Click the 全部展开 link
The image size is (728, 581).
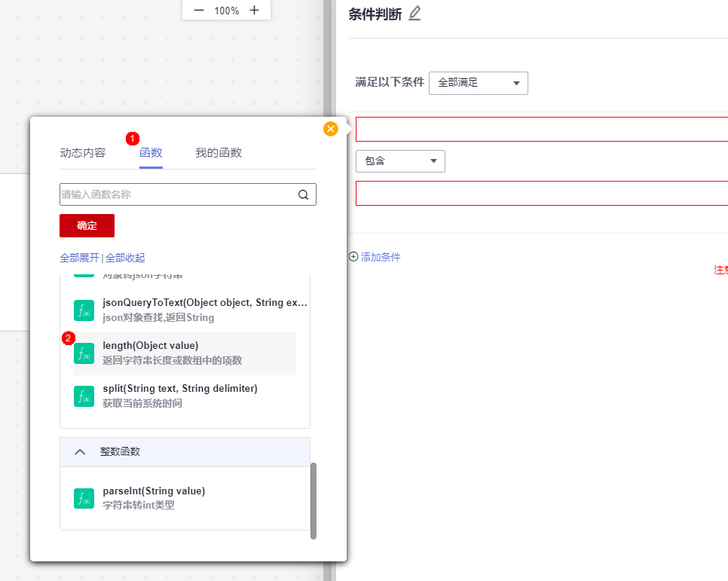click(x=79, y=258)
